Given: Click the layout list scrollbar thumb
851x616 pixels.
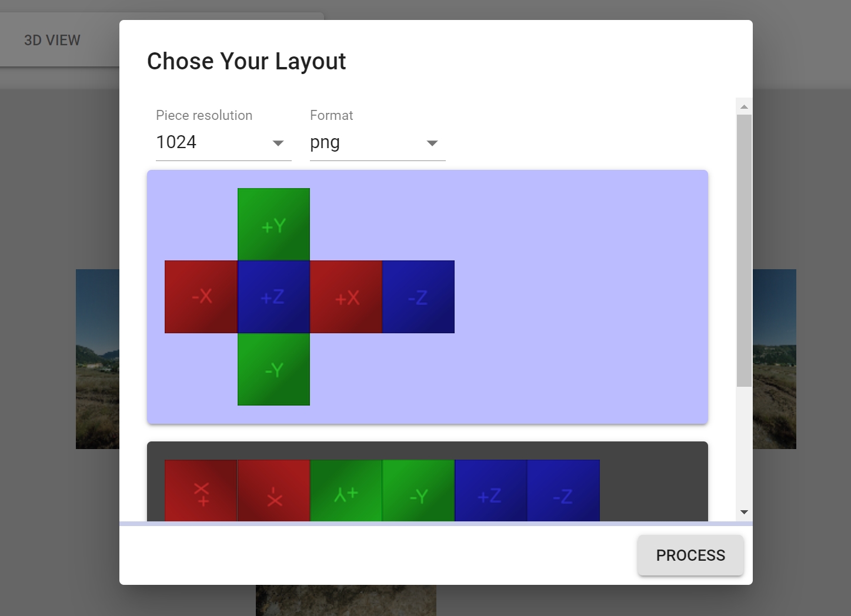Looking at the screenshot, I should pos(744,250).
